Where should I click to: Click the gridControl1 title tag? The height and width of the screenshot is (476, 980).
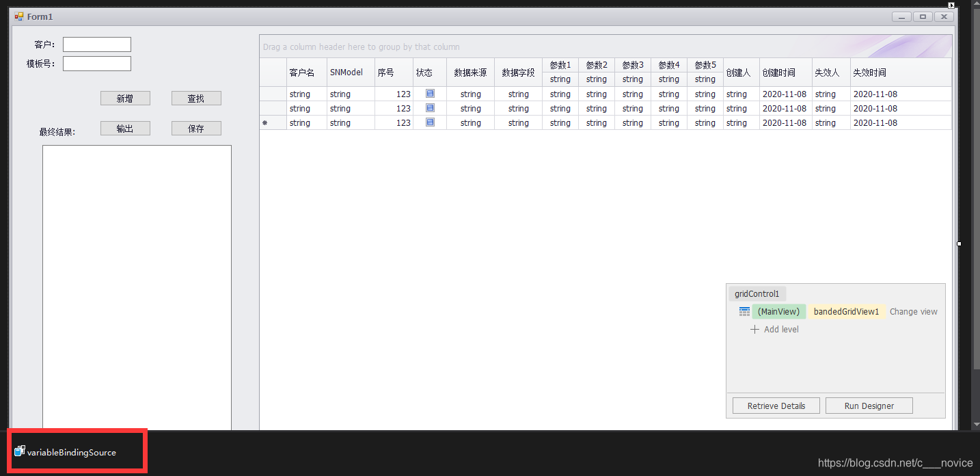[757, 293]
